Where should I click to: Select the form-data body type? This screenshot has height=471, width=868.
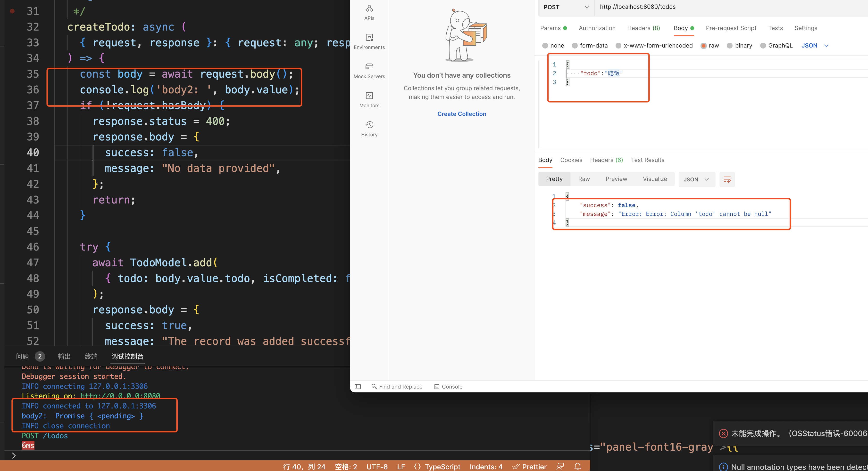pos(575,45)
